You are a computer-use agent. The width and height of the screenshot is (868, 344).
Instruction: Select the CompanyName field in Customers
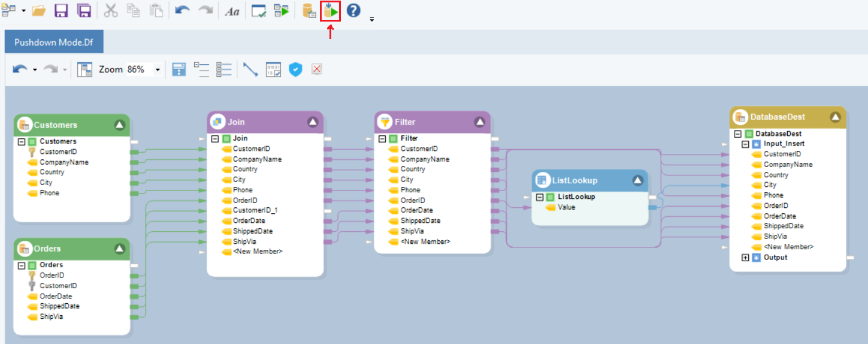point(63,162)
